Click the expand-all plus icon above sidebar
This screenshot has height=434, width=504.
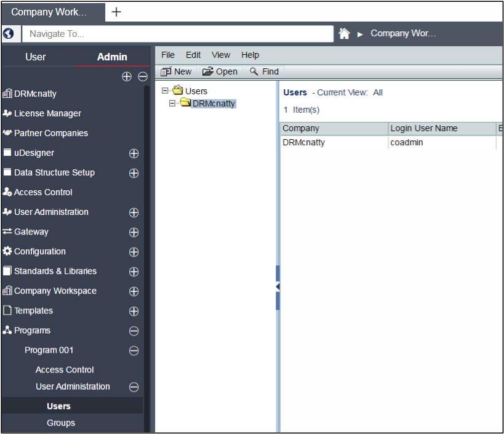pyautogui.click(x=127, y=77)
